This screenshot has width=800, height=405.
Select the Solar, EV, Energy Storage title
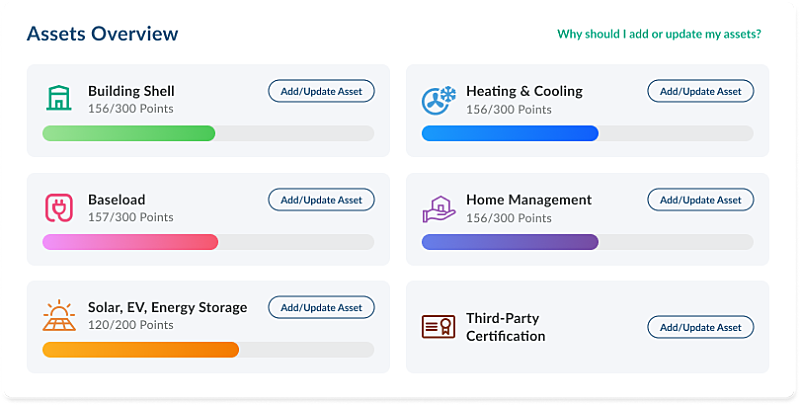[x=167, y=308]
